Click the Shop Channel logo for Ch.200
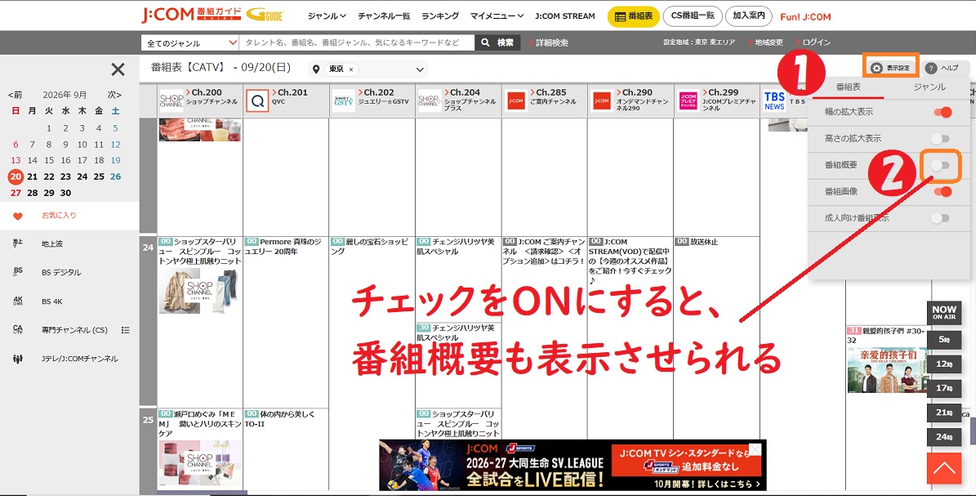The width and height of the screenshot is (980, 500). point(171,100)
